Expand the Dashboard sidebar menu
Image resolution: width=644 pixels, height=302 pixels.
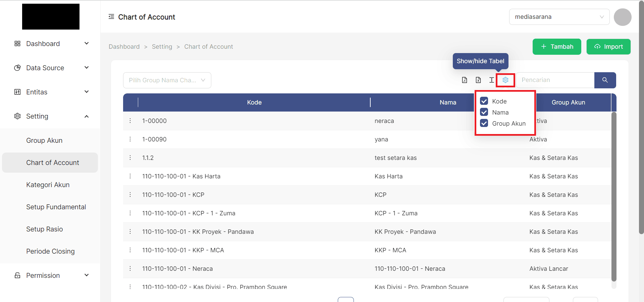[x=87, y=43]
